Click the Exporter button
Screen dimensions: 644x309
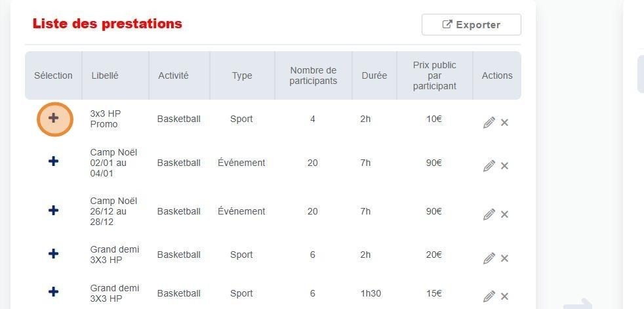coord(471,25)
